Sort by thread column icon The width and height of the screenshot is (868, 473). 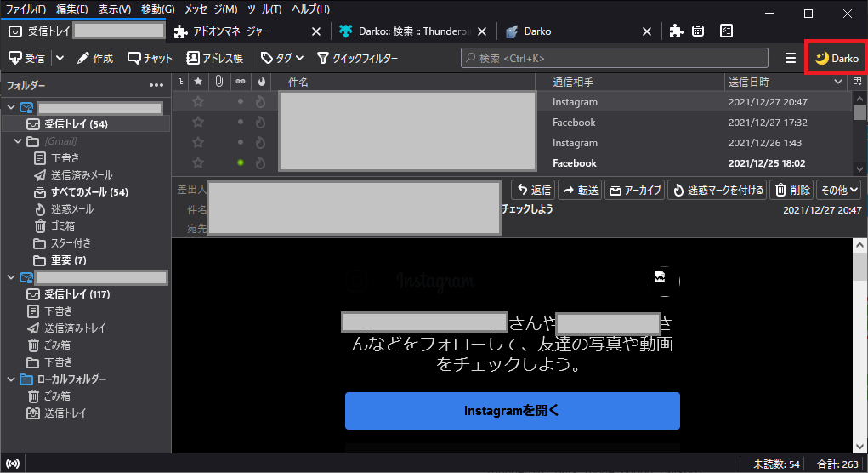pyautogui.click(x=180, y=82)
